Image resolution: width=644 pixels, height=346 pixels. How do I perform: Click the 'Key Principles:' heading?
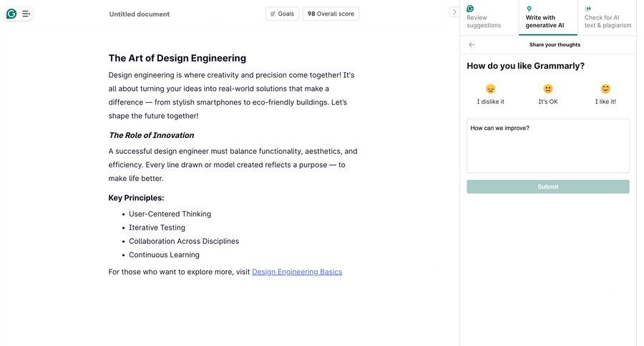point(137,198)
